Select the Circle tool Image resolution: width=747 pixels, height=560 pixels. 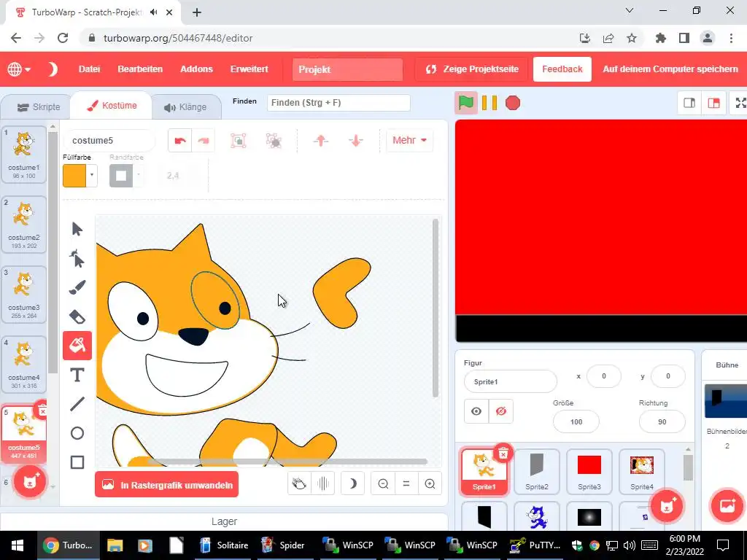tap(77, 433)
